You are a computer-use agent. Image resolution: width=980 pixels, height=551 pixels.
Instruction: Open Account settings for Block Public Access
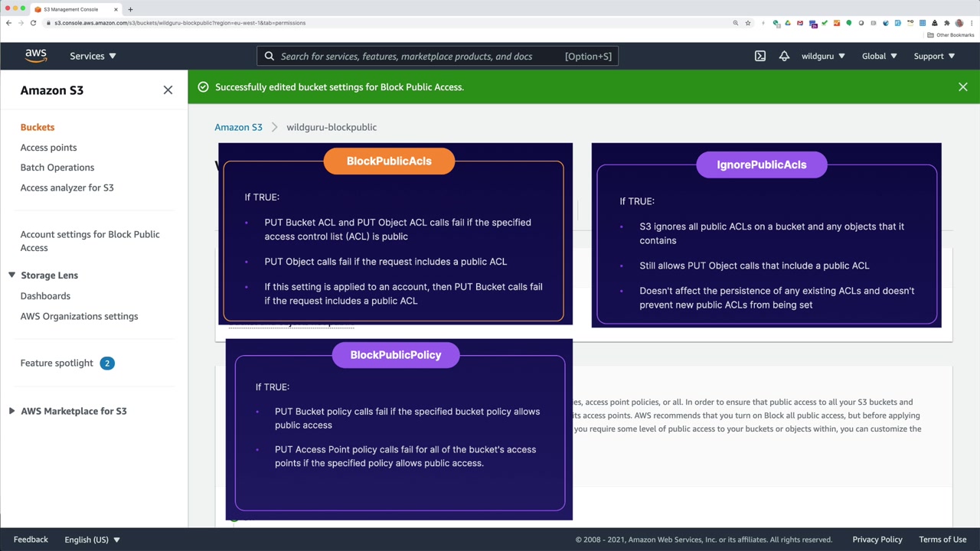point(90,241)
